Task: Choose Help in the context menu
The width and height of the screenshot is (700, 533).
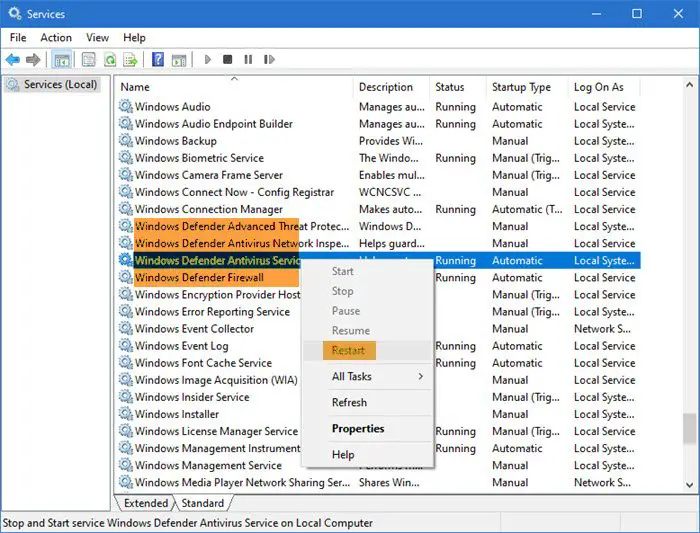Action: pyautogui.click(x=368, y=455)
